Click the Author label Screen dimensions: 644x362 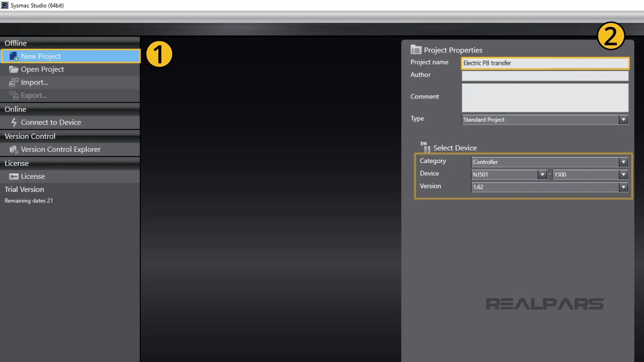pos(420,75)
